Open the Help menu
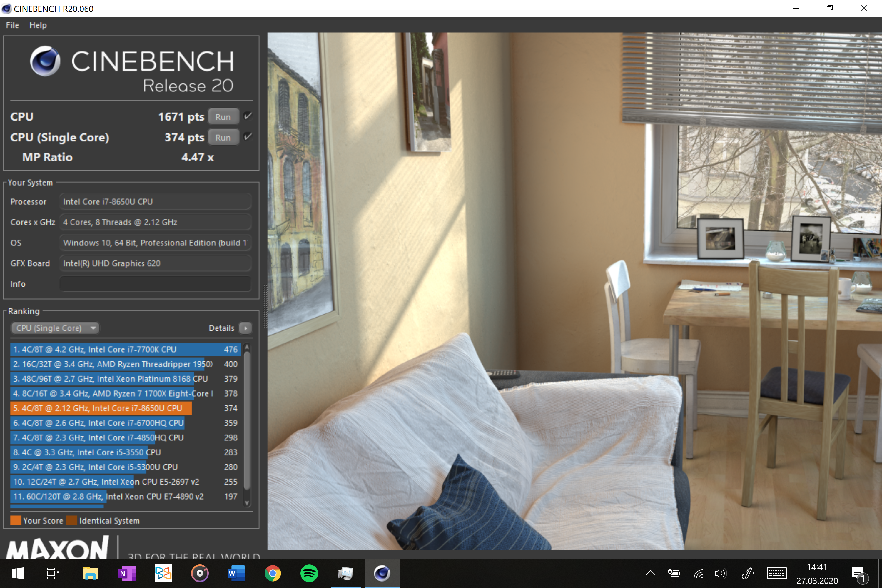The width and height of the screenshot is (882, 588). click(38, 25)
